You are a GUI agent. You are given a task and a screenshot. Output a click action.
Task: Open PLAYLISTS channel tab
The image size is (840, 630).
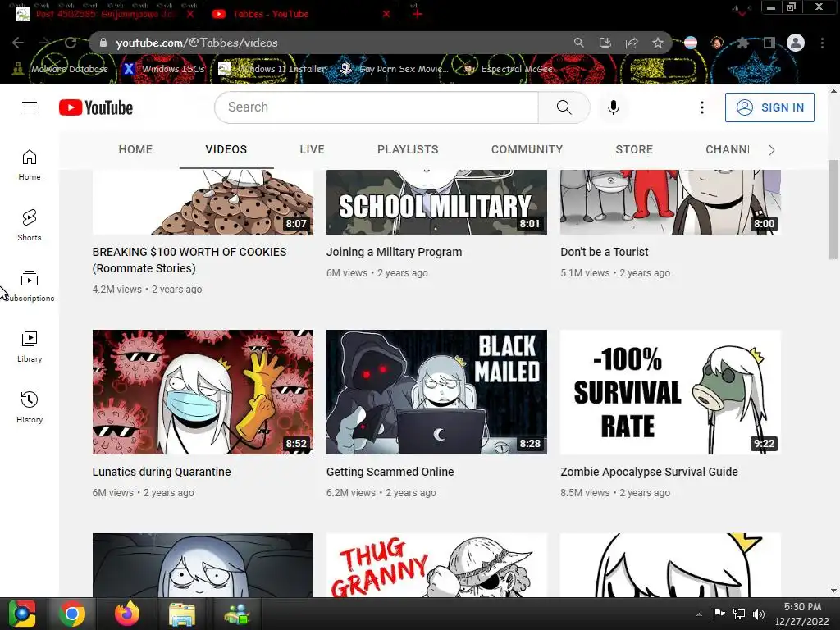pos(408,149)
